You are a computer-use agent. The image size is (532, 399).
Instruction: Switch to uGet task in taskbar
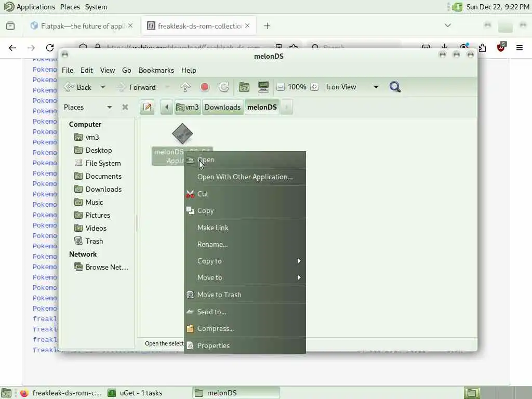pyautogui.click(x=141, y=393)
